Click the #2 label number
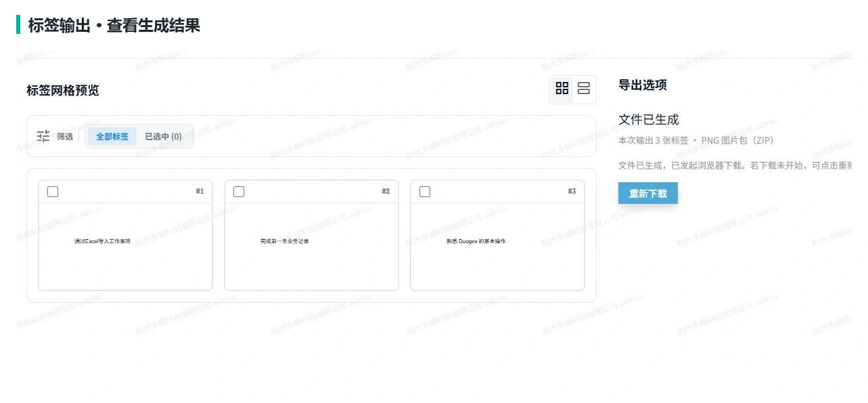 pos(386,192)
